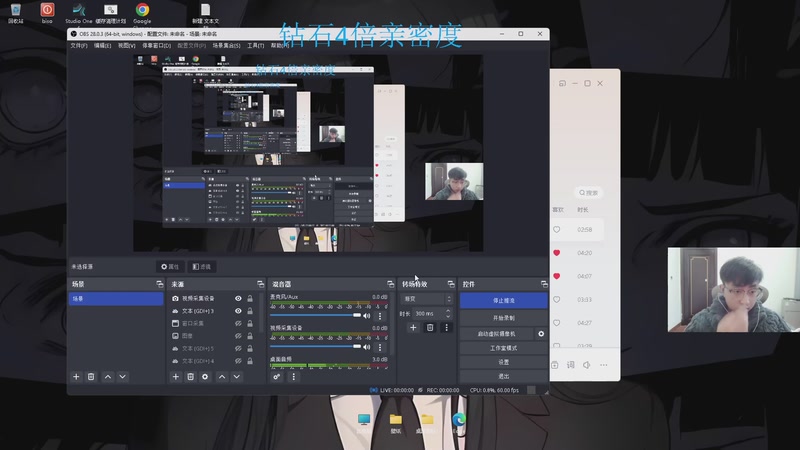
Task: Pop out the 来源 dock panel
Action: pos(261,284)
